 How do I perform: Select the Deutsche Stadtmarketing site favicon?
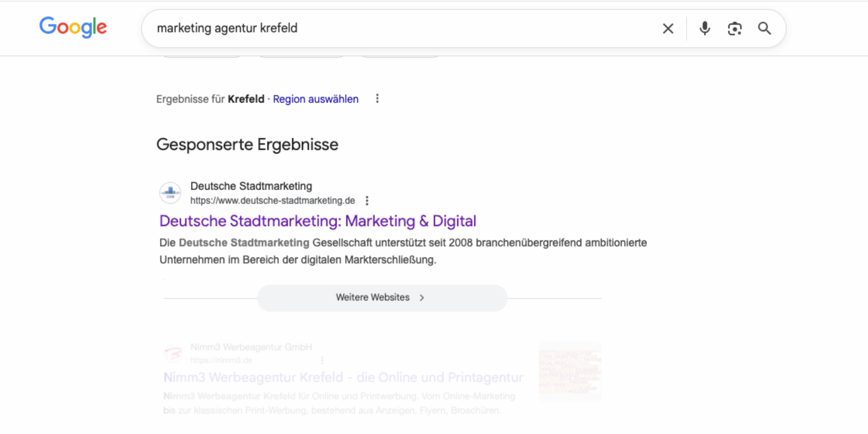click(x=170, y=193)
